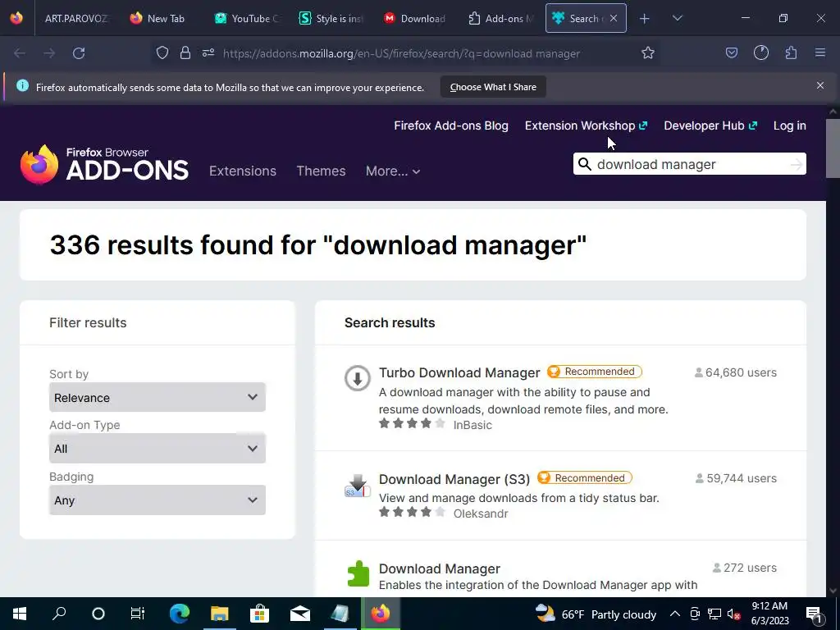Open the Firefox account icon in the toolbar

pyautogui.click(x=760, y=53)
